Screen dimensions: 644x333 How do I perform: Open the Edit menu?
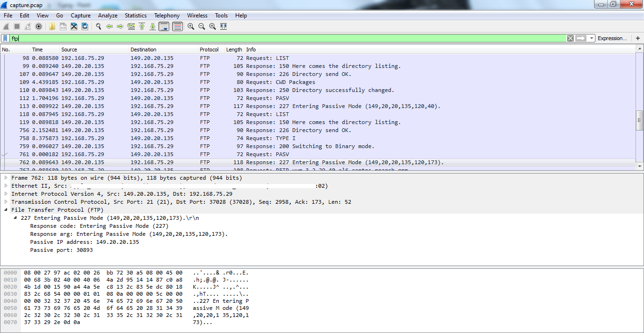pyautogui.click(x=25, y=16)
